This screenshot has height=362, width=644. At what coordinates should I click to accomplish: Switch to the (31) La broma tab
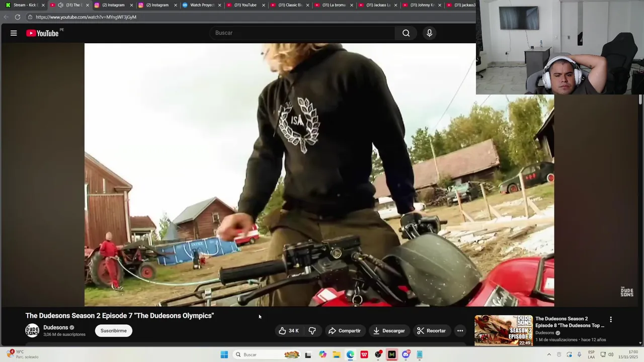[x=333, y=5]
